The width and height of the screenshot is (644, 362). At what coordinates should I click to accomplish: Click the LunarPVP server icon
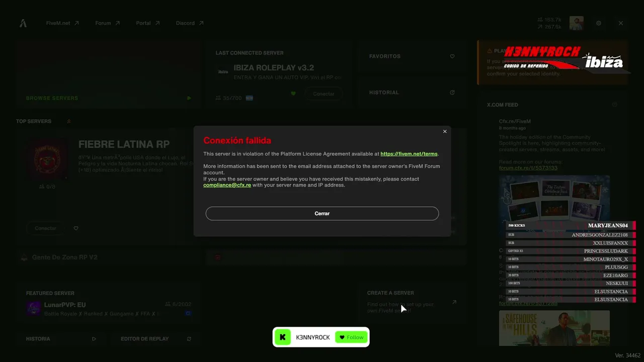(x=33, y=309)
